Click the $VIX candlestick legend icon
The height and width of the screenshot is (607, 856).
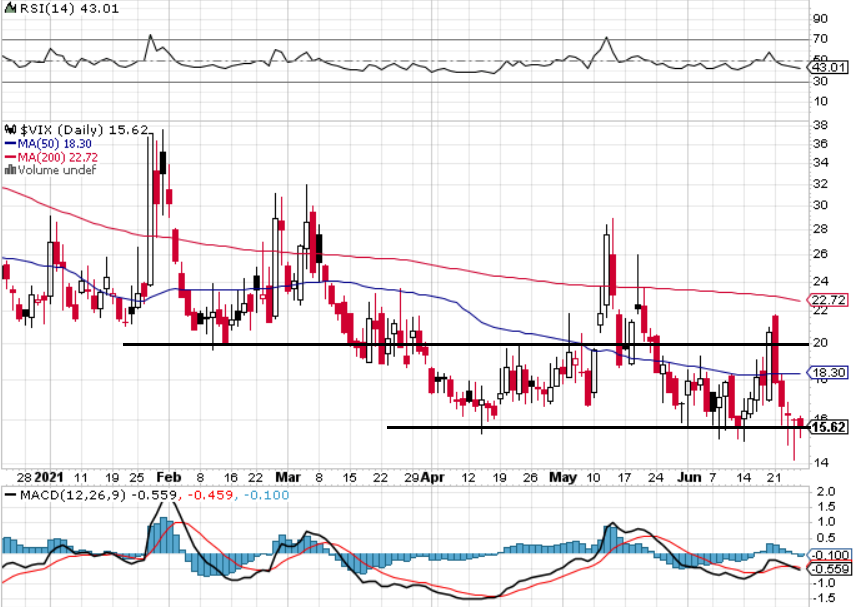[x=9, y=130]
